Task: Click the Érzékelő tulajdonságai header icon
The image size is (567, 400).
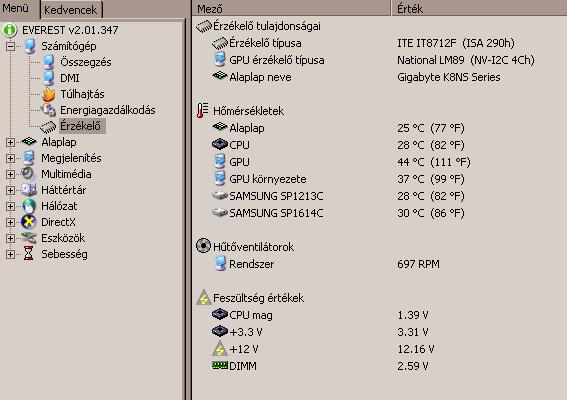Action: pos(204,26)
